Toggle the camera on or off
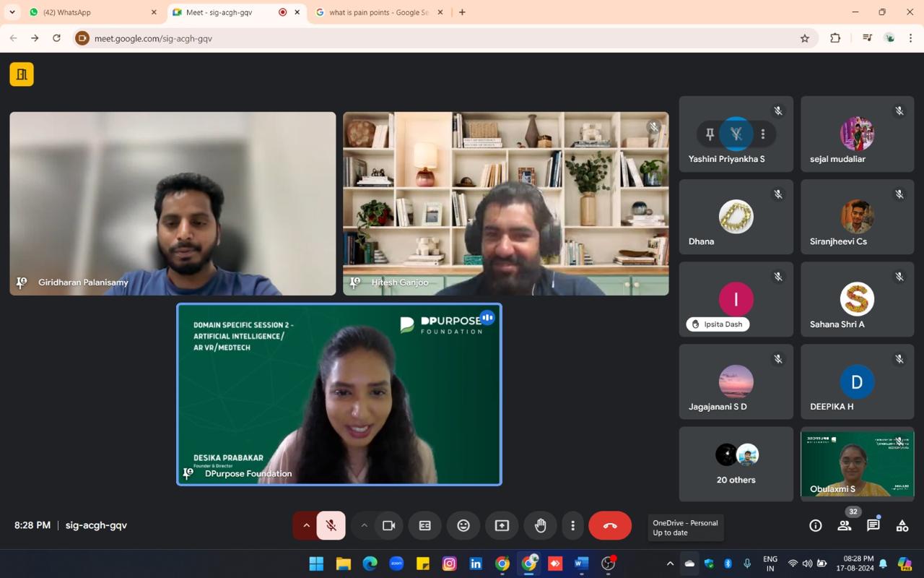The width and height of the screenshot is (924, 578). pos(389,526)
